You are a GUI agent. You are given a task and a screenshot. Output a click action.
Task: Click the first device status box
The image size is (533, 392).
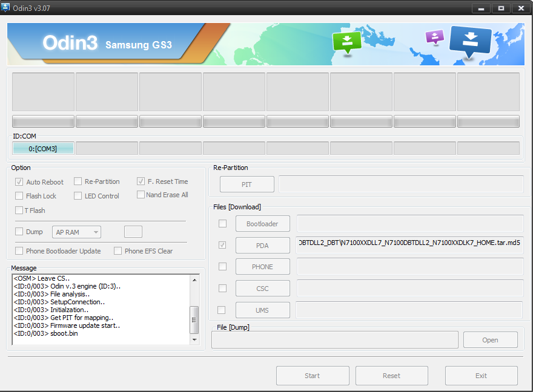point(43,91)
